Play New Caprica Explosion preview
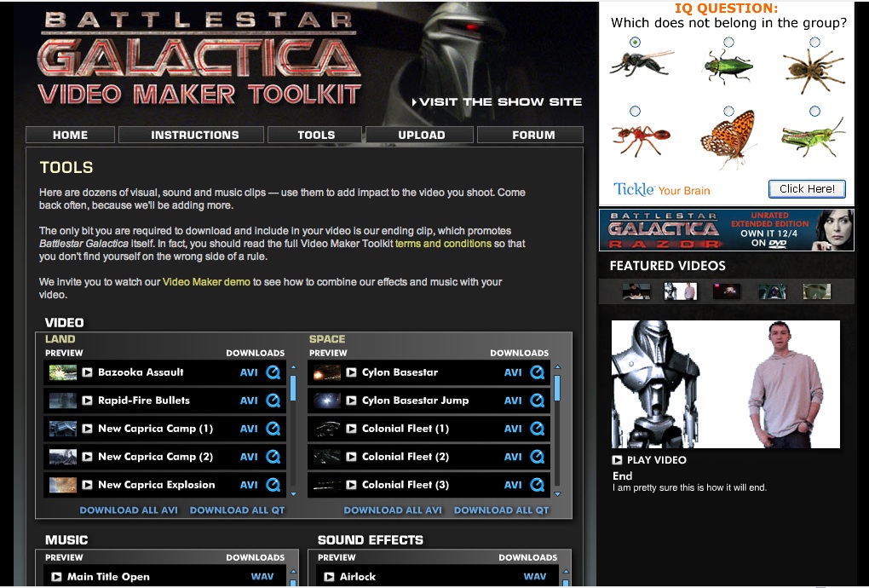The width and height of the screenshot is (869, 588). (87, 485)
